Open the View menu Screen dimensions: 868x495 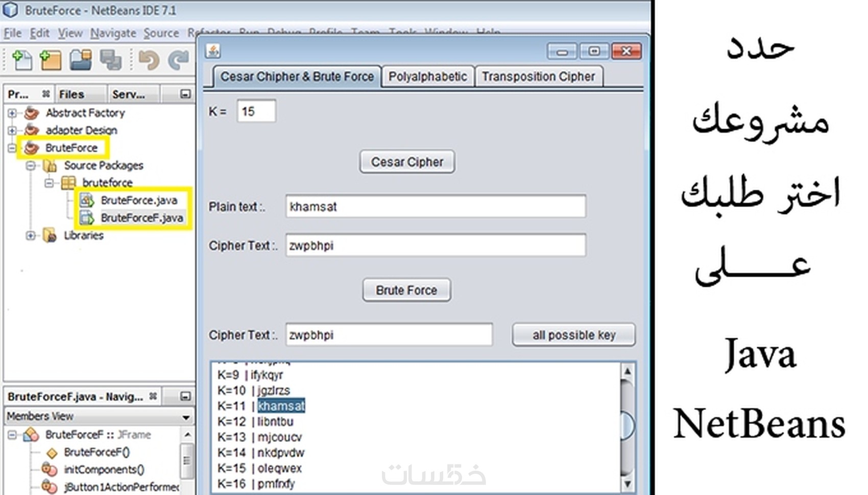[x=70, y=33]
